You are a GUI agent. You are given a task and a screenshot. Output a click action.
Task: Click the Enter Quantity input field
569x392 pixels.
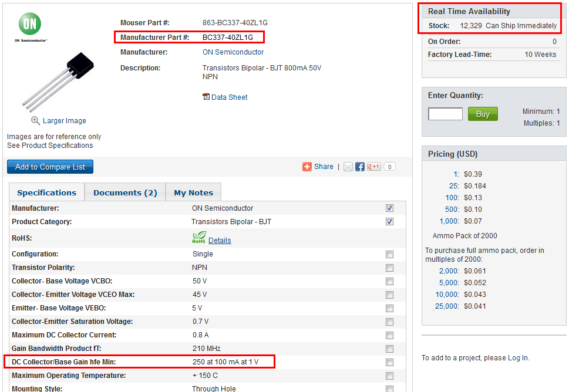tap(445, 114)
